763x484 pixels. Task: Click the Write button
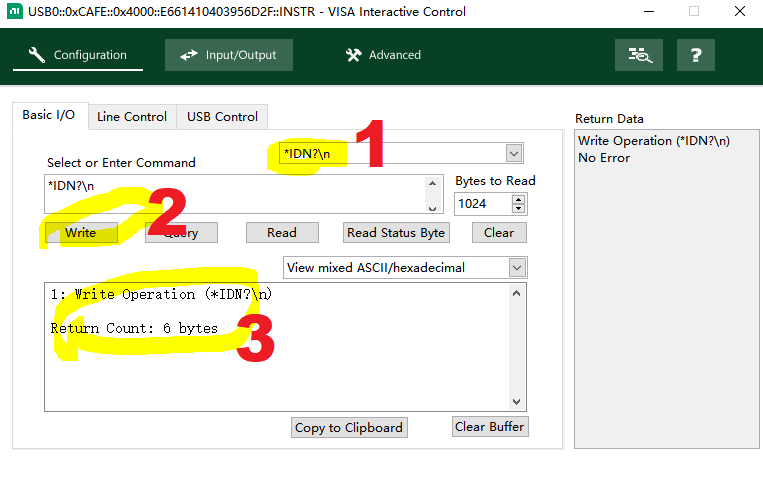pos(81,233)
